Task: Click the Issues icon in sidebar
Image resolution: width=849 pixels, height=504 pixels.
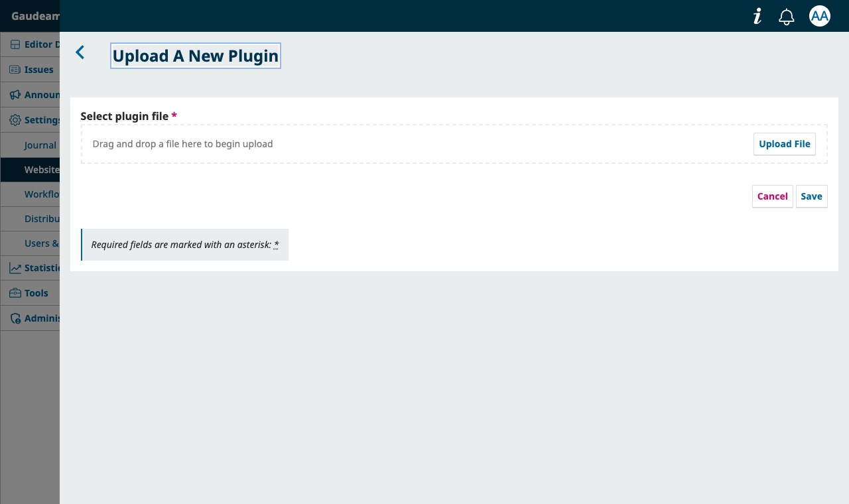Action: (15, 70)
